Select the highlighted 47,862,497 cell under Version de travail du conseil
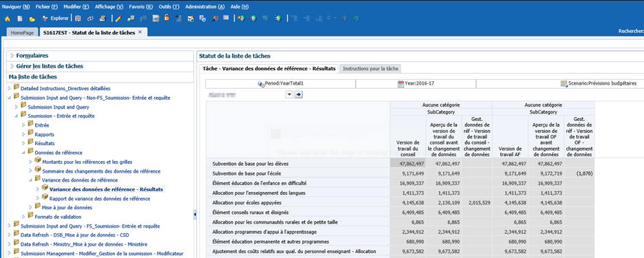 click(408, 164)
